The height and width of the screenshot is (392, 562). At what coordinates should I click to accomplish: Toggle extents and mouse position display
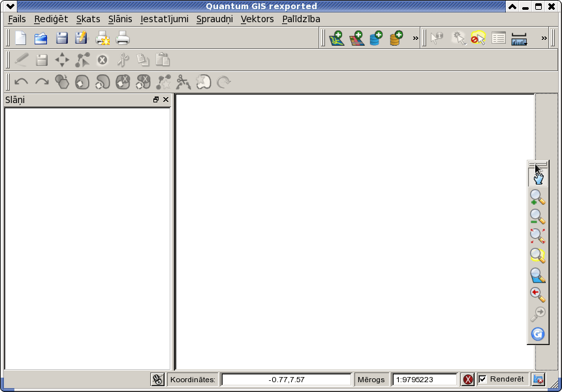[157, 380]
